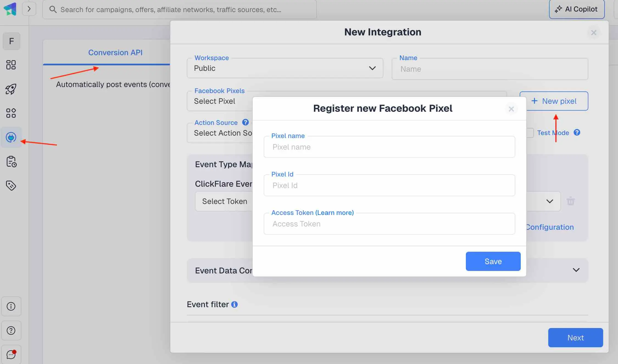Click the Next button

[575, 338]
